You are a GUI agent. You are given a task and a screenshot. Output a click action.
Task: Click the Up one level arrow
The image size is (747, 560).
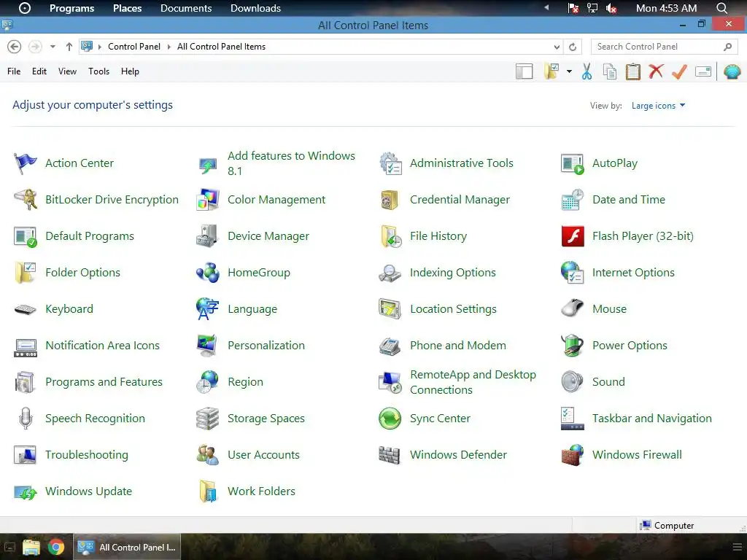(69, 47)
